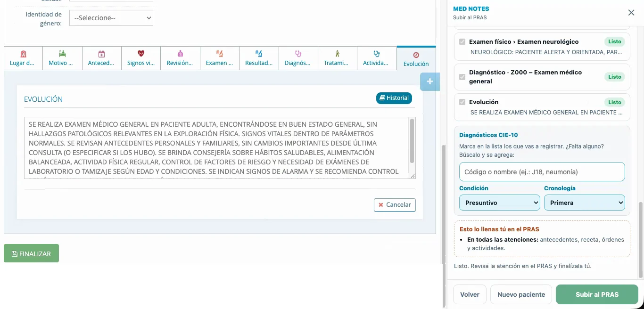Close the MED NOTES panel

coord(631,13)
